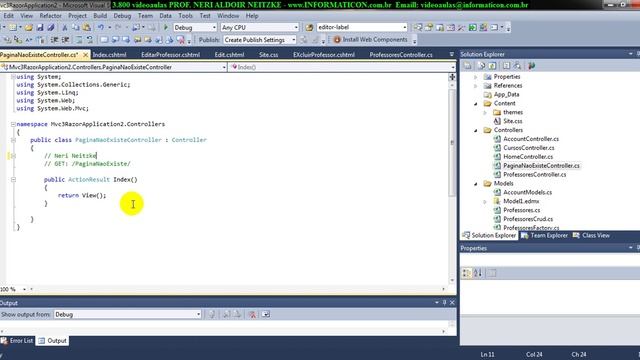This screenshot has width=640, height=360.
Task: Click the Find in Files icon beside the Any CPU dropdown
Action: coord(309,27)
